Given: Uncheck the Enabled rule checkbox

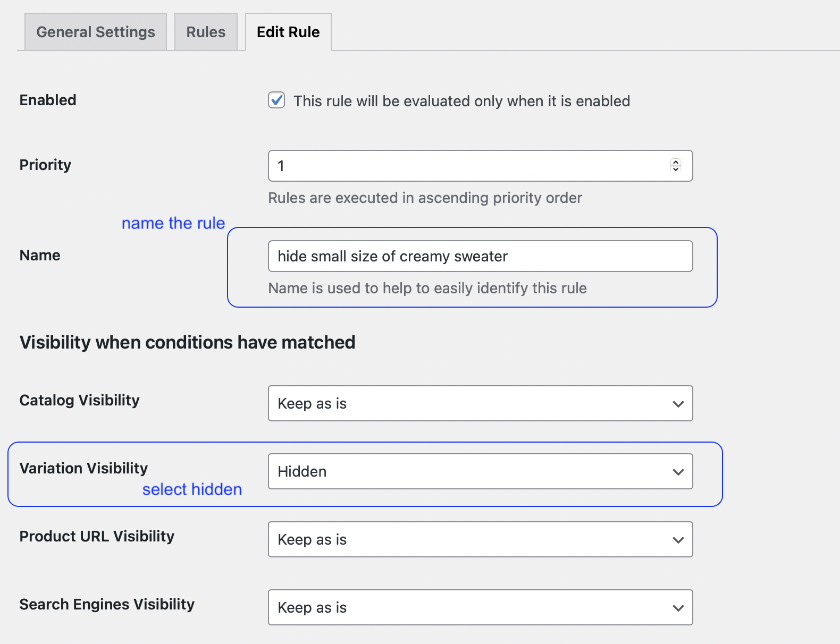Looking at the screenshot, I should (276, 100).
